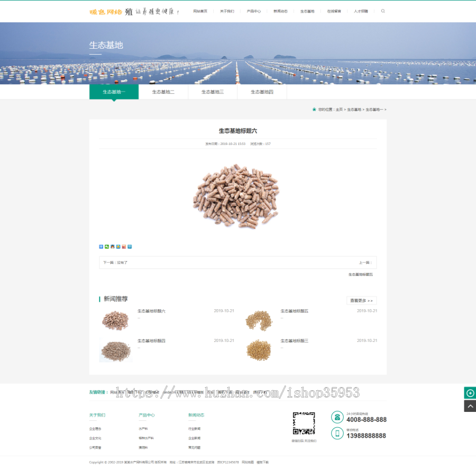The width and height of the screenshot is (476, 468).
Task: Switch to the 生态基地三 tab
Action: tap(213, 92)
